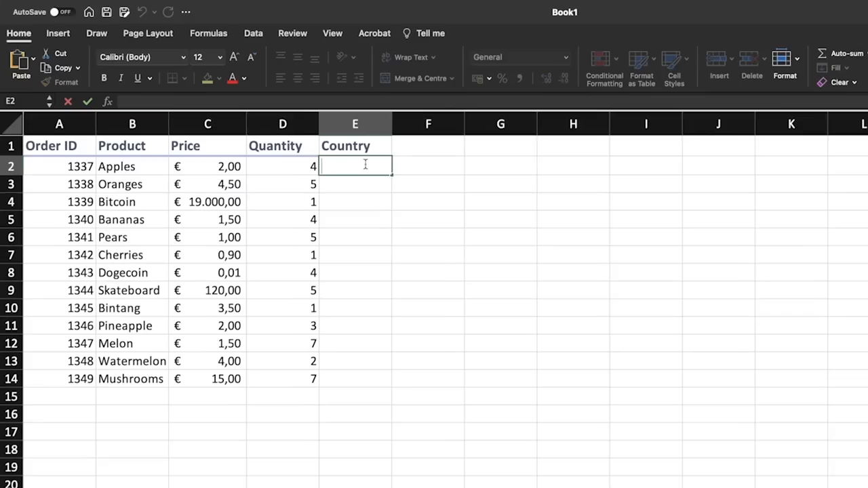Open the more (three dots) quick access menu

[186, 12]
